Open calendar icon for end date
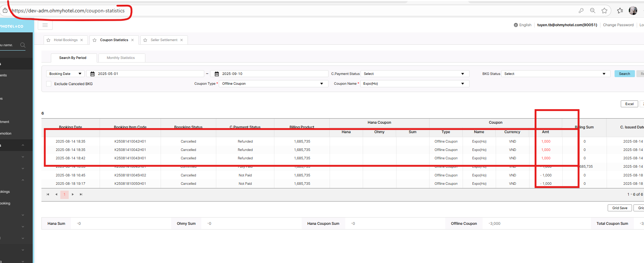 [217, 74]
